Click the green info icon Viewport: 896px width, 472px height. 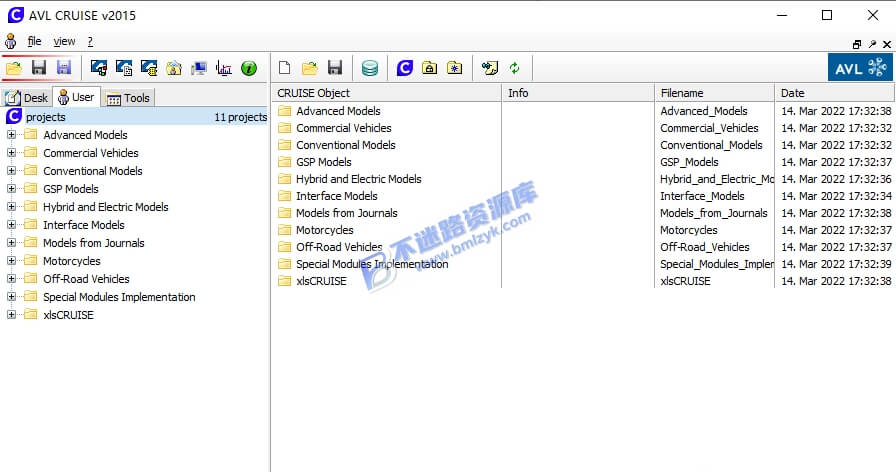coord(249,69)
